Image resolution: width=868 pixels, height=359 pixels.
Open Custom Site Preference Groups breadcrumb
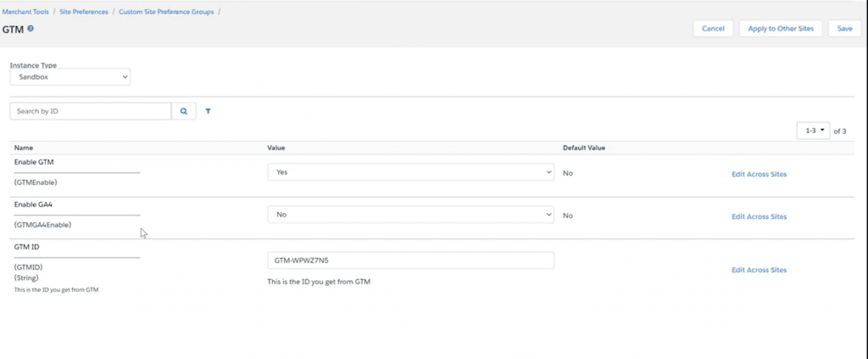pos(165,12)
